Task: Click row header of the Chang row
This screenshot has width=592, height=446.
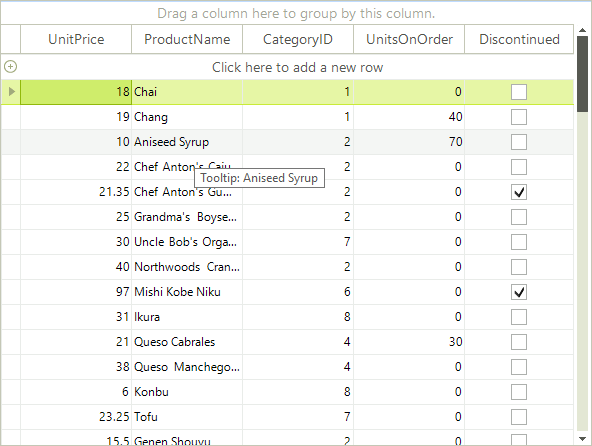Action: [11, 117]
